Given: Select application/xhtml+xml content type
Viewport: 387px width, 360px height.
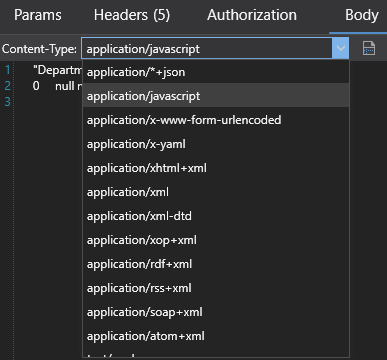Looking at the screenshot, I should (x=216, y=168).
